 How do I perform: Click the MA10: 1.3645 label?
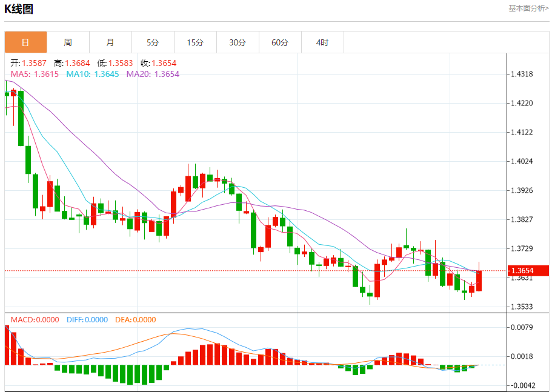point(93,74)
